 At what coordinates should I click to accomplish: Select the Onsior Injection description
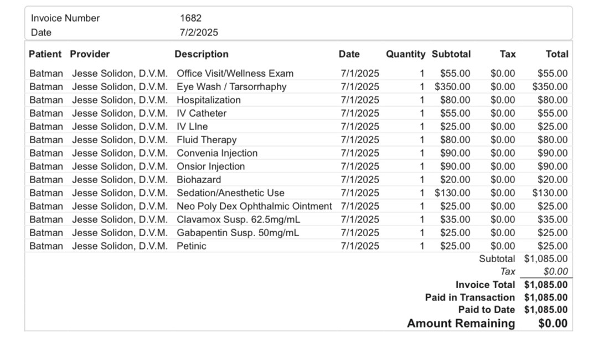210,167
